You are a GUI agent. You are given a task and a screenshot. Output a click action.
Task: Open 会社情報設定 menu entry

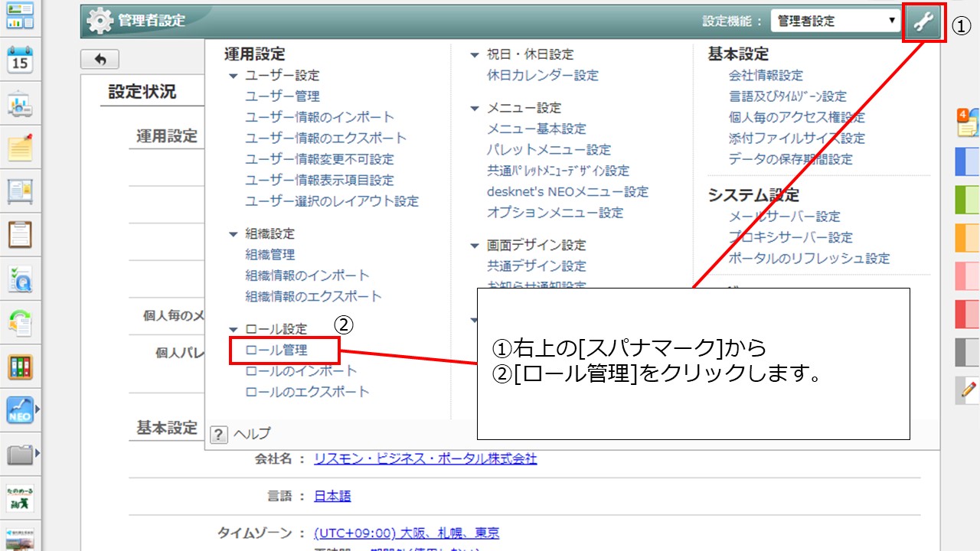pos(766,76)
